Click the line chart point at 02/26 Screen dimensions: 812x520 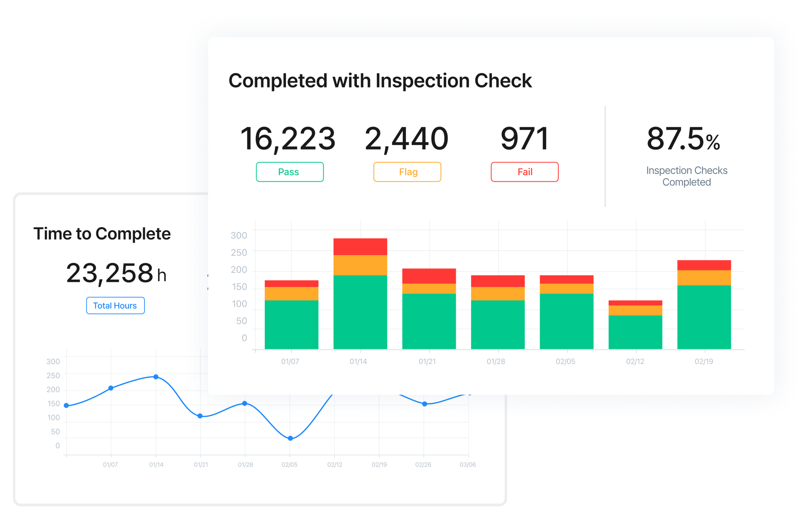click(425, 404)
